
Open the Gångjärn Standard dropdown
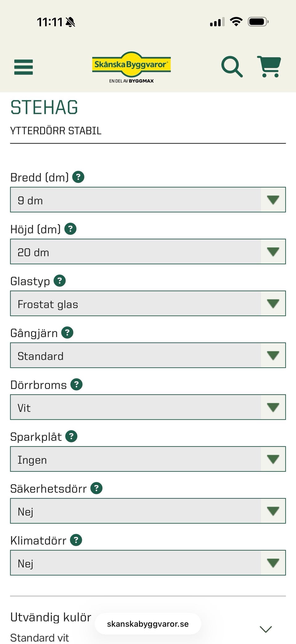[x=148, y=355]
